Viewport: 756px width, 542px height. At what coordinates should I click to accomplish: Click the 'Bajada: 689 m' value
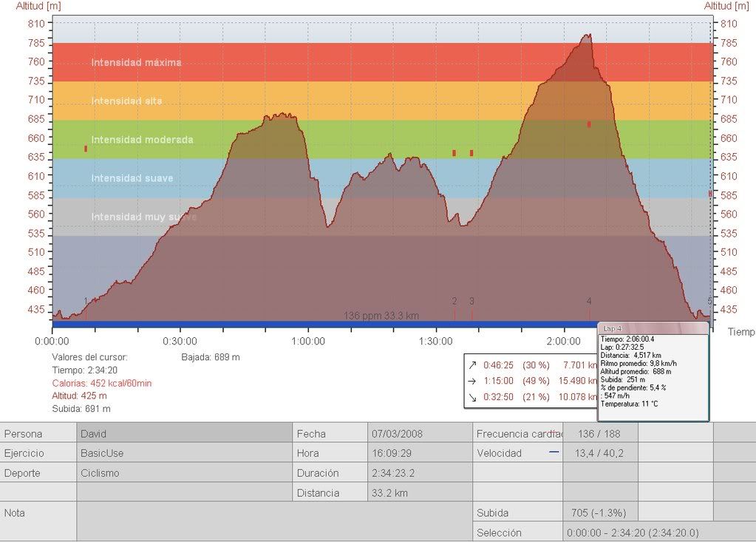(210, 357)
